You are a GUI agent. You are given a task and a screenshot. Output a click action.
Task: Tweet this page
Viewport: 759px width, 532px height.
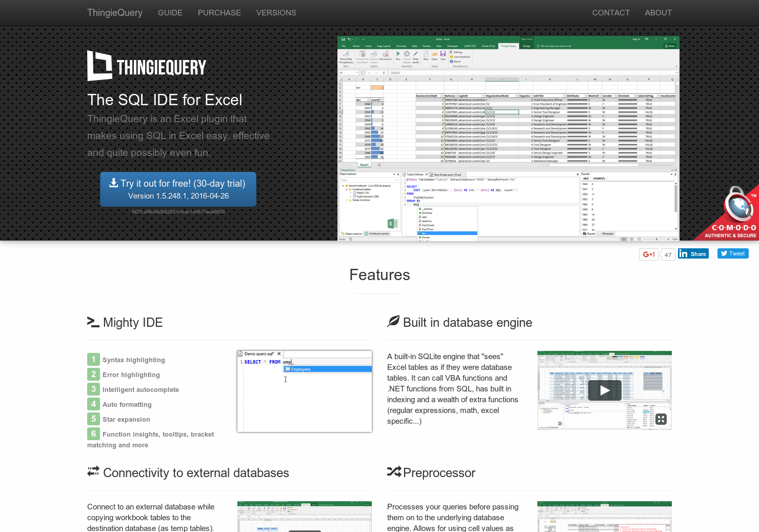click(733, 253)
